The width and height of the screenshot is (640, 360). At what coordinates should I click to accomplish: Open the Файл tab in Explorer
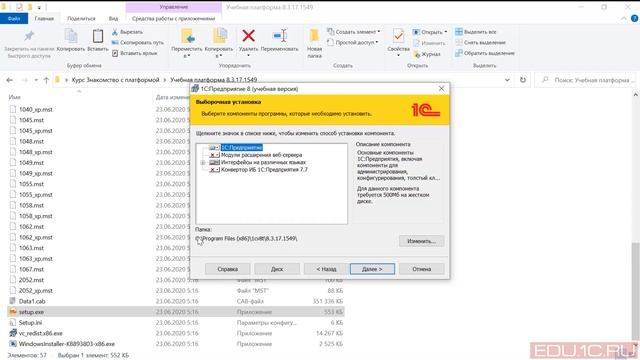(14, 18)
